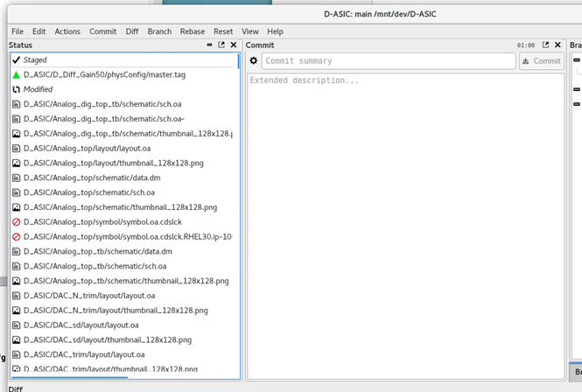This screenshot has height=392, width=582.
Task: Open the Rebase menu
Action: (x=192, y=31)
